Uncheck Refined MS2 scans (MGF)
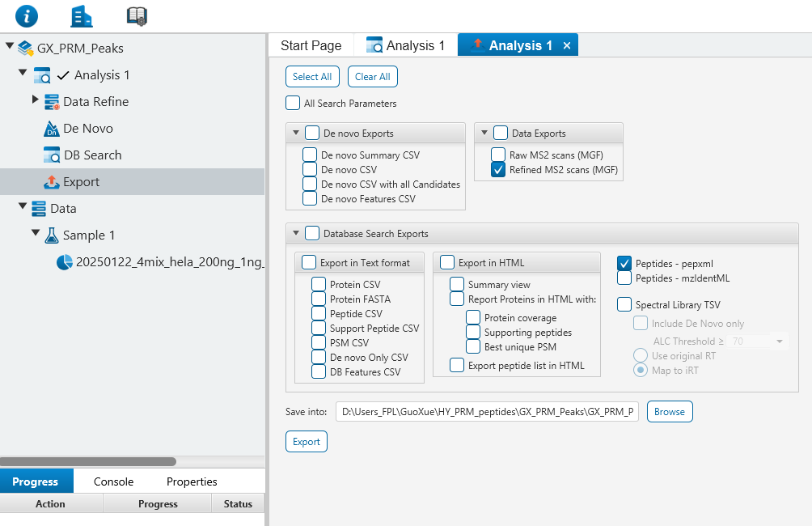This screenshot has height=526, width=812. [x=498, y=170]
